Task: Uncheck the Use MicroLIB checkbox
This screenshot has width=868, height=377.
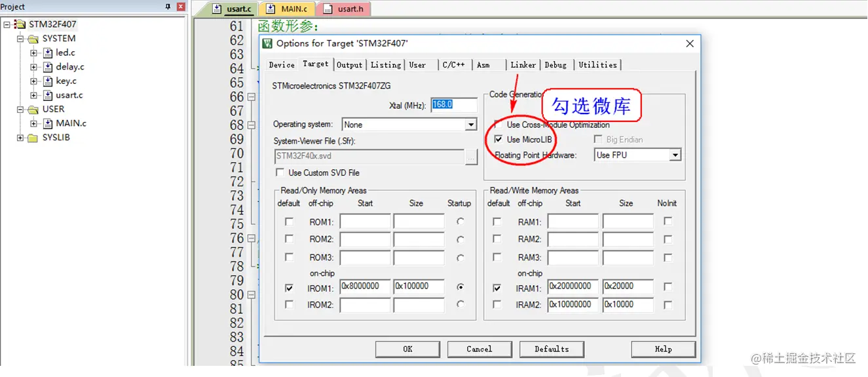Action: (x=499, y=140)
